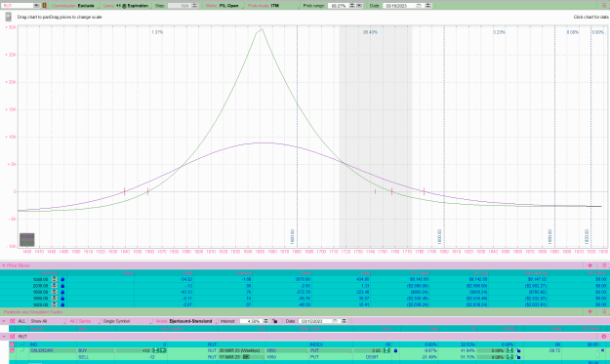Screen dimensions: 610x364
Task: Click the red clipboard icon beside symbol box
Action: (44, 6)
